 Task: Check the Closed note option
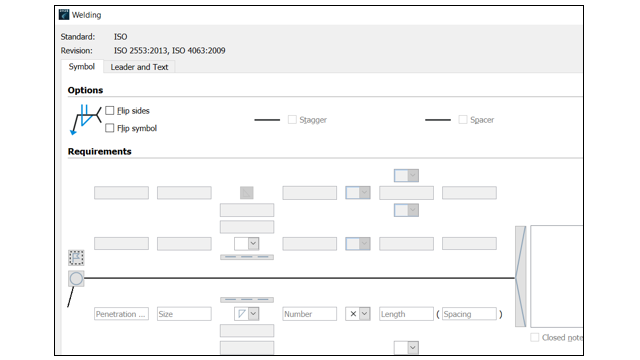click(x=534, y=338)
